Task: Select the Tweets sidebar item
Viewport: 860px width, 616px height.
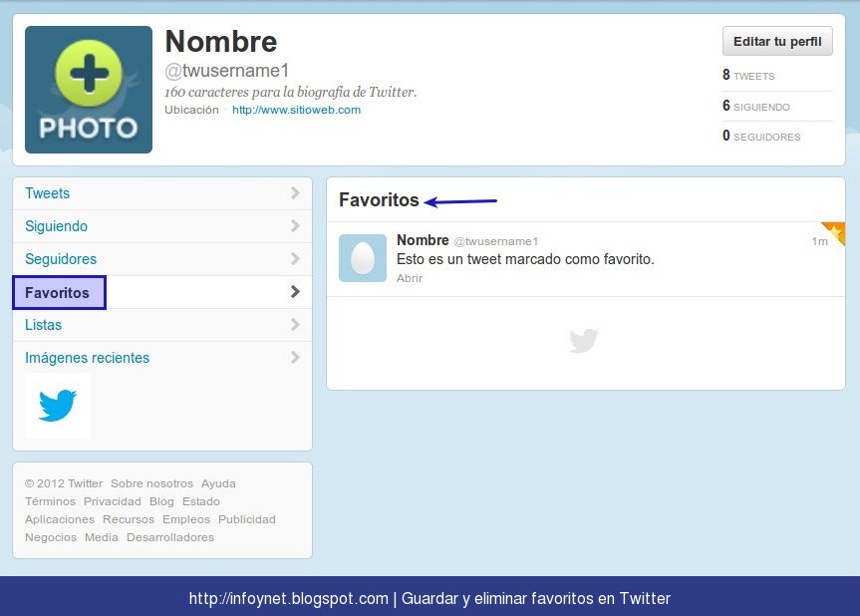Action: (x=162, y=193)
